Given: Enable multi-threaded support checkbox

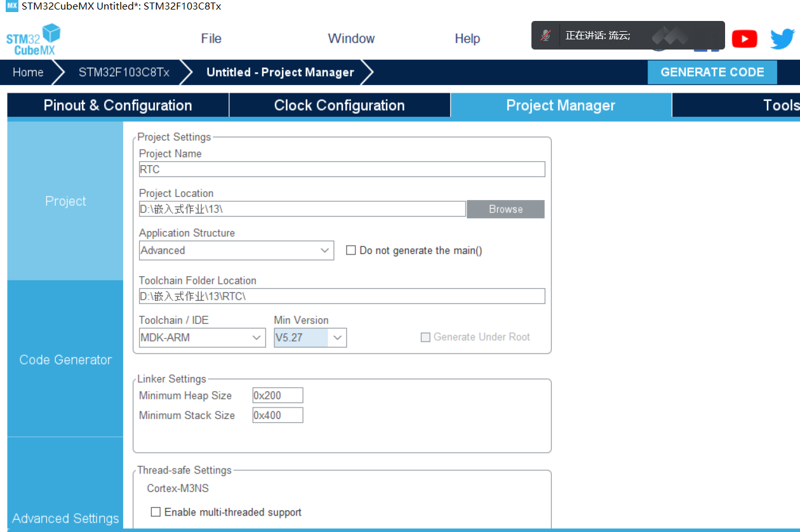Looking at the screenshot, I should 156,512.
